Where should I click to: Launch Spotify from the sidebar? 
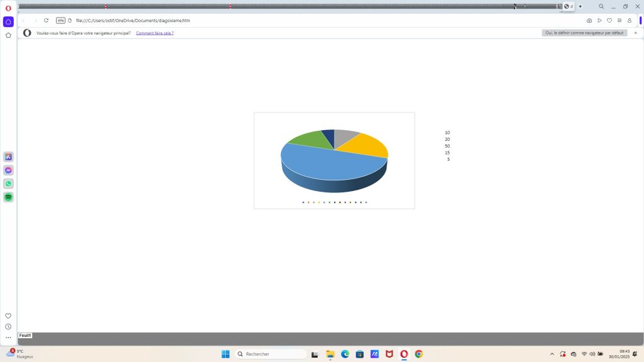(8, 197)
